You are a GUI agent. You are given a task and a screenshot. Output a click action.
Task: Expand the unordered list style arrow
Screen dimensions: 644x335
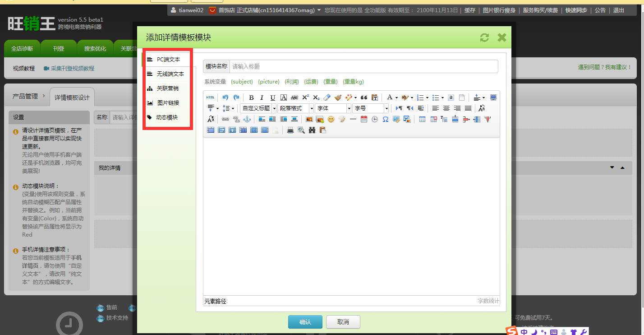pyautogui.click(x=442, y=98)
